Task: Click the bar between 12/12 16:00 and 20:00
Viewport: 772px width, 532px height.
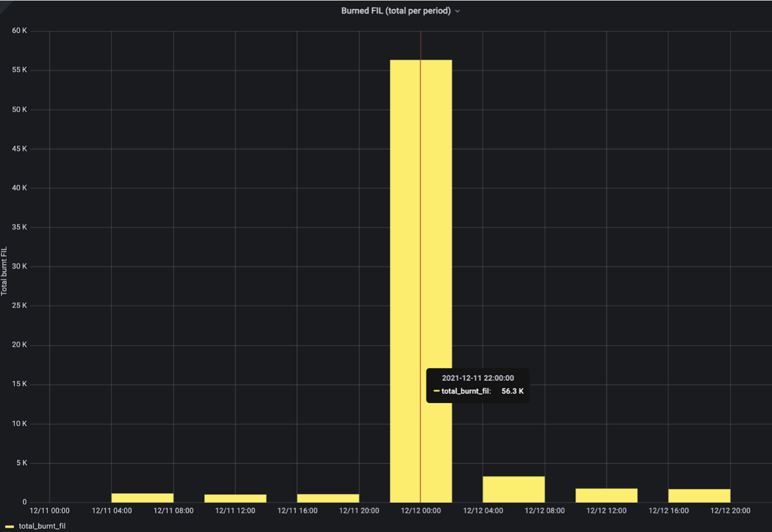Action: coord(699,496)
